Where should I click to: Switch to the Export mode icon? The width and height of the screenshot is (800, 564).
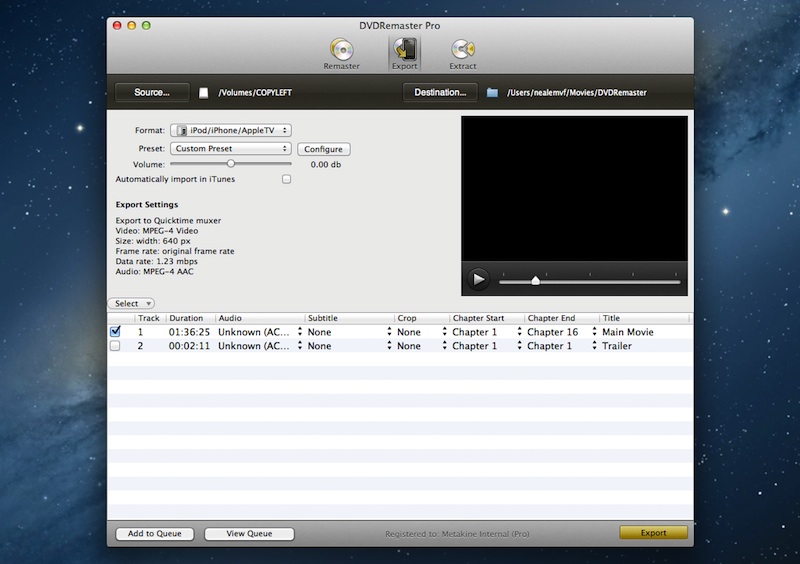(x=405, y=52)
